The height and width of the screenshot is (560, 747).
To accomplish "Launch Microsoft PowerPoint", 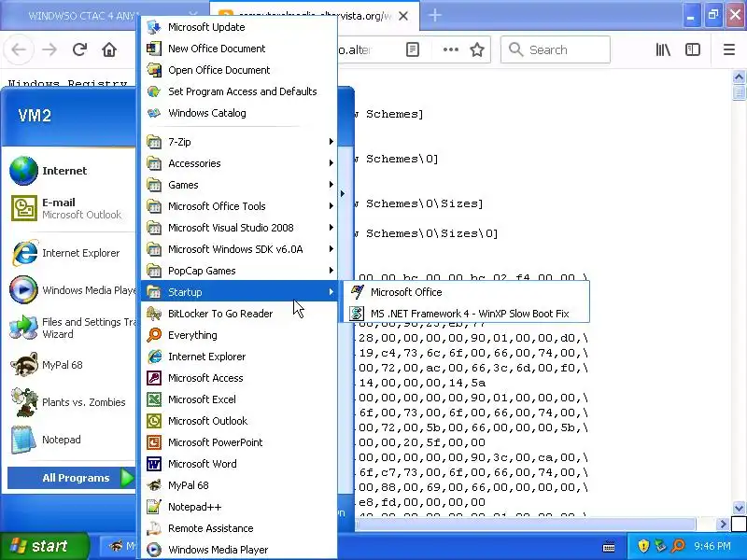I will [239, 441].
